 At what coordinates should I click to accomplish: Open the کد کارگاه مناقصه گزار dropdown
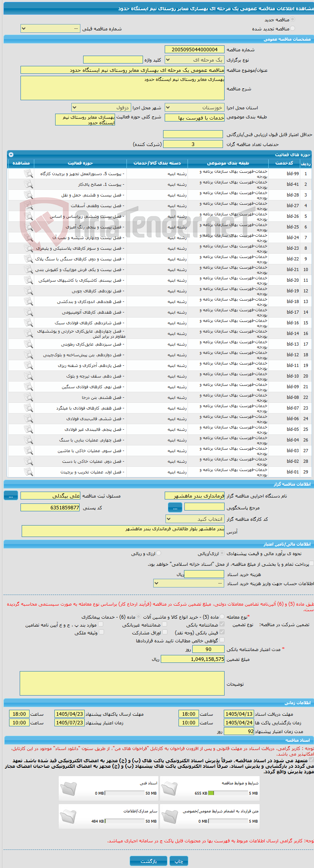pyautogui.click(x=195, y=519)
